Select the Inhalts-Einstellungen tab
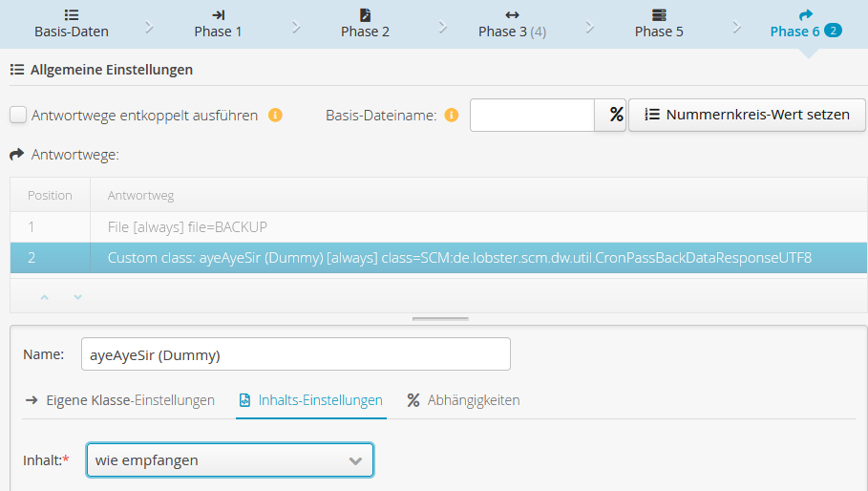Screen dimensions: 868x491 click(x=310, y=400)
